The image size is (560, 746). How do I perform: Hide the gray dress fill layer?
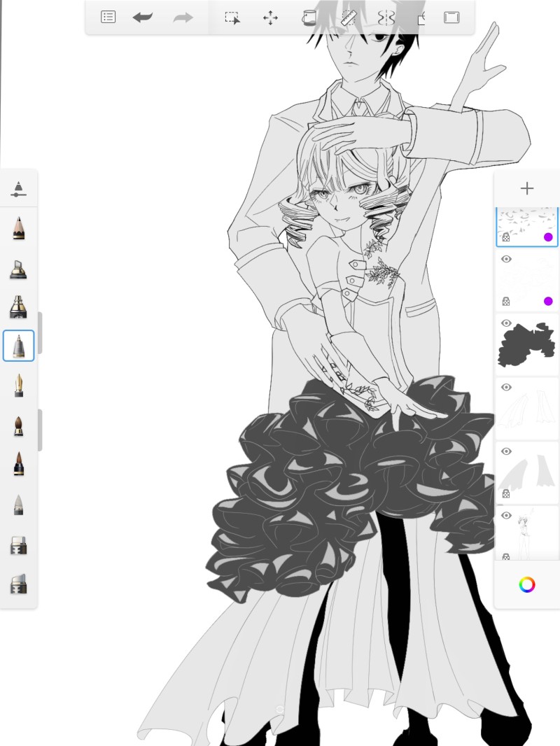coord(506,451)
